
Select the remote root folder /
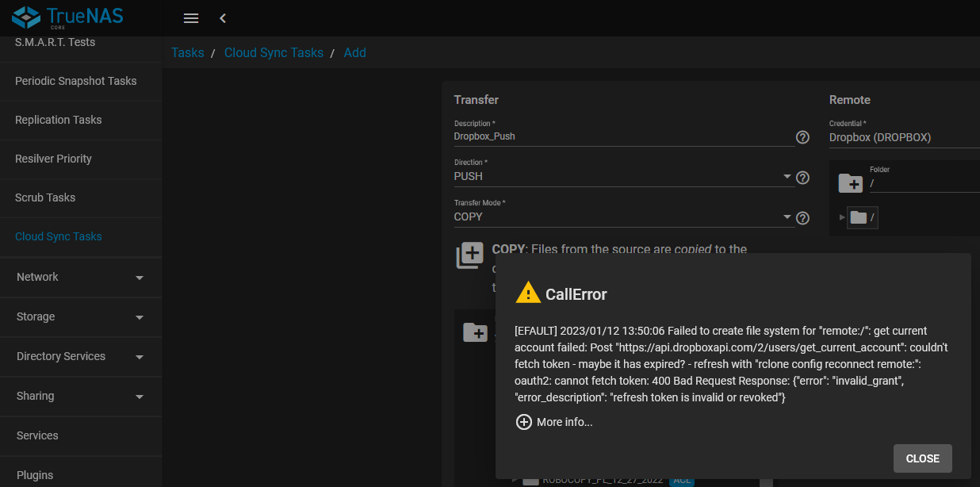tap(863, 217)
